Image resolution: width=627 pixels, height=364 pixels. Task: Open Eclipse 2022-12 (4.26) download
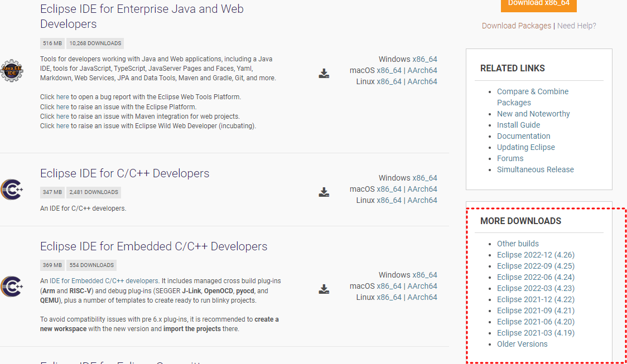(536, 255)
